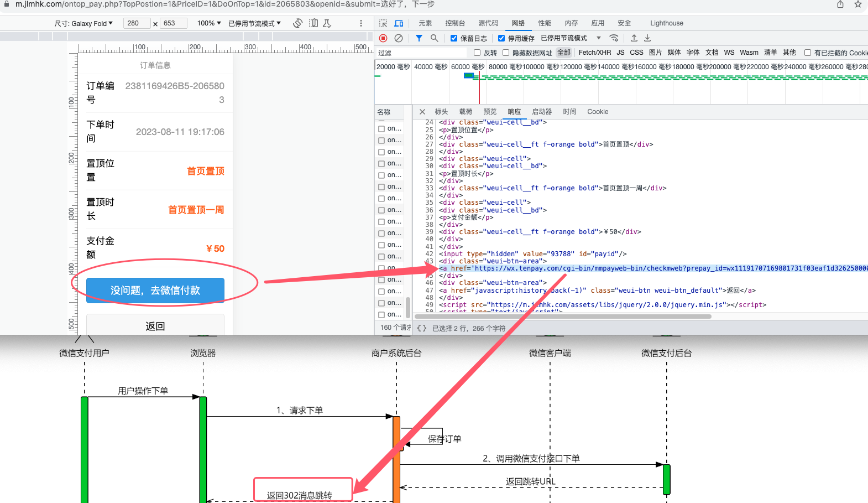Tick the 有已拦截的 Cookie checkbox
868x503 pixels.
808,53
